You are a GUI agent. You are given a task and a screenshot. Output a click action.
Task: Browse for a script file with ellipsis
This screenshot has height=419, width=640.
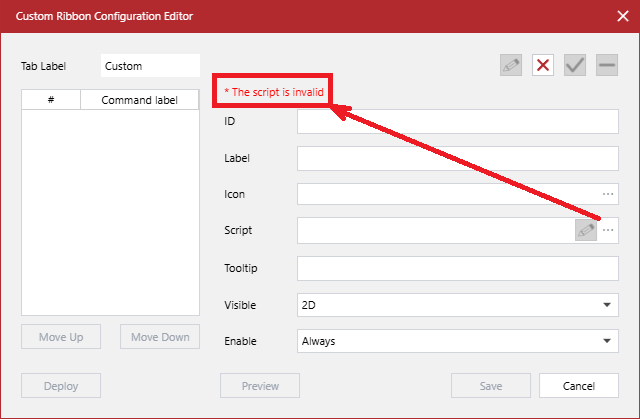point(608,230)
